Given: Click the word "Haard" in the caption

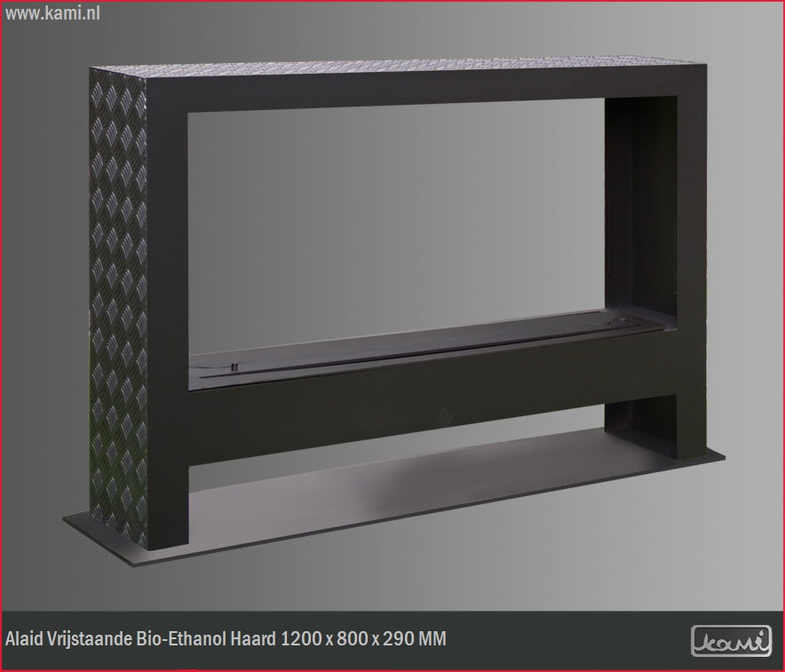Looking at the screenshot, I should click(255, 639).
